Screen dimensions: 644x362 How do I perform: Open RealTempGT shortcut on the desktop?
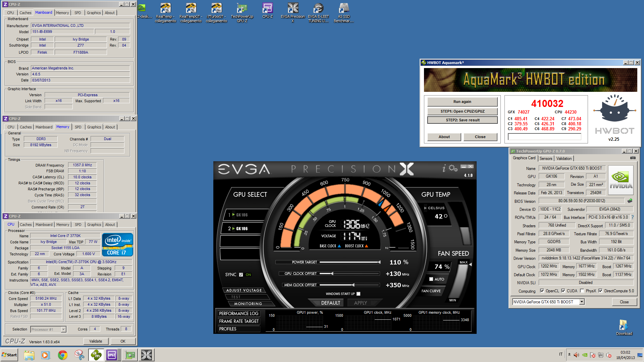click(x=191, y=13)
